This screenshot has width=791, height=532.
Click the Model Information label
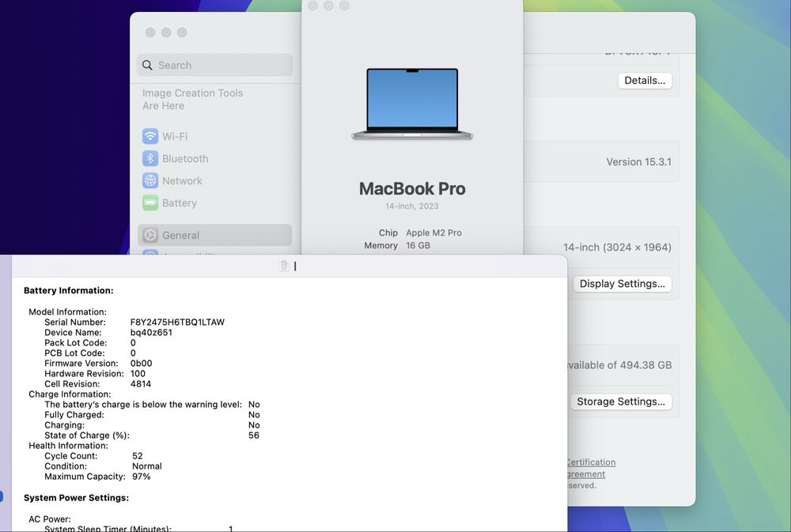tap(67, 312)
